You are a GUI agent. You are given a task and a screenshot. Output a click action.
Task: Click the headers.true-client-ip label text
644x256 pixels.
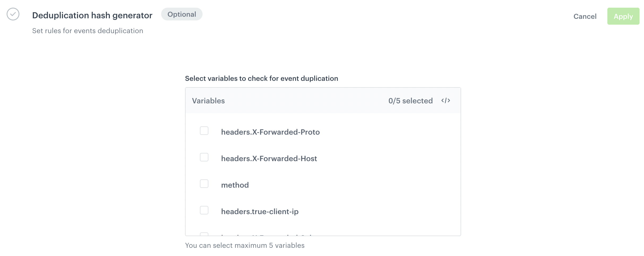tap(260, 211)
